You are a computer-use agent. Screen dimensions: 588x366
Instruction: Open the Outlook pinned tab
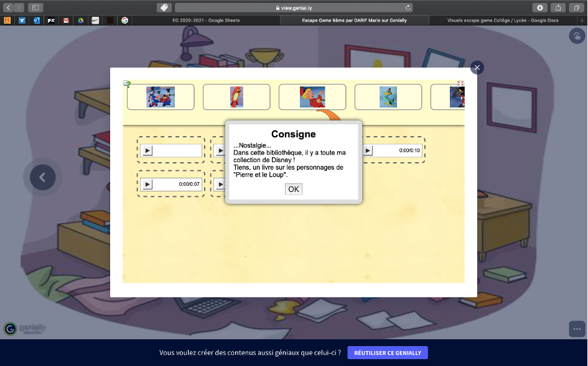point(36,21)
